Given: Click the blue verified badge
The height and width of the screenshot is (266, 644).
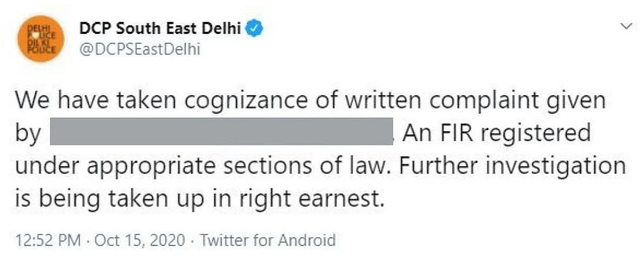Looking at the screenshot, I should click(254, 29).
